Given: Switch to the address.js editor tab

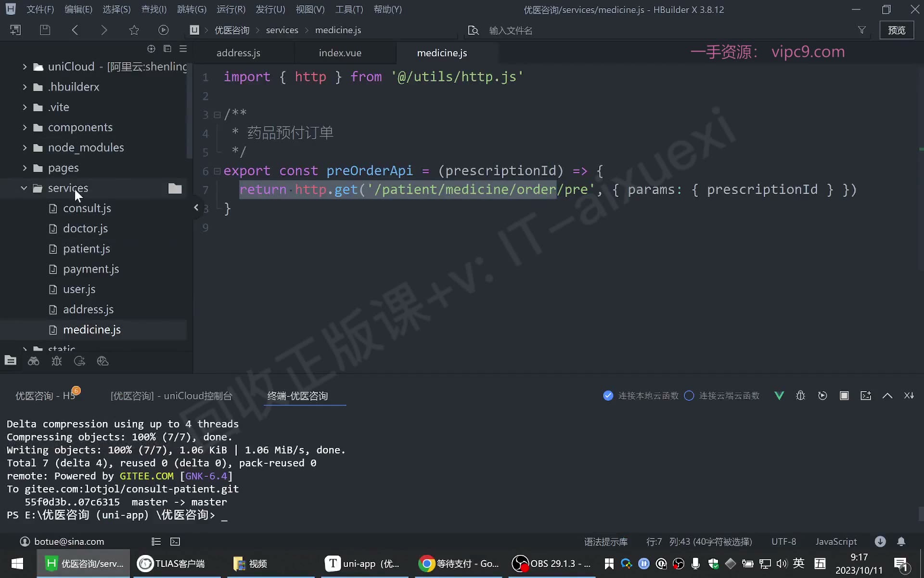Looking at the screenshot, I should point(238,53).
